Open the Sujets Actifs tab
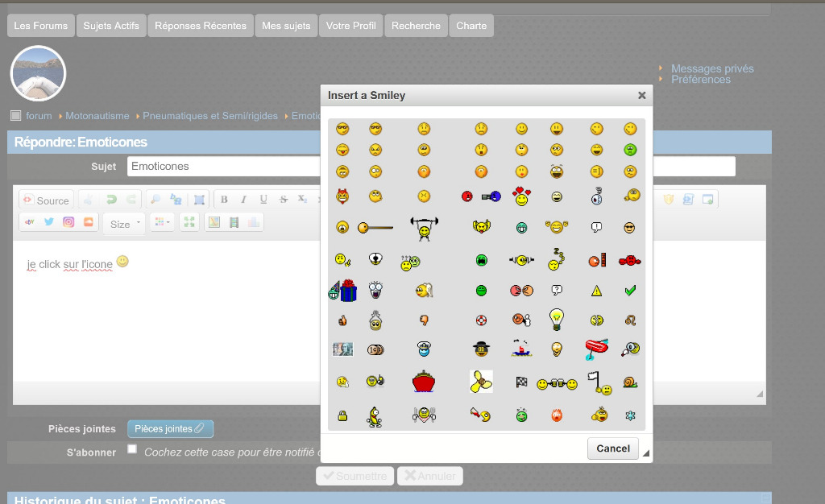Viewport: 825px width, 504px height. 111,26
